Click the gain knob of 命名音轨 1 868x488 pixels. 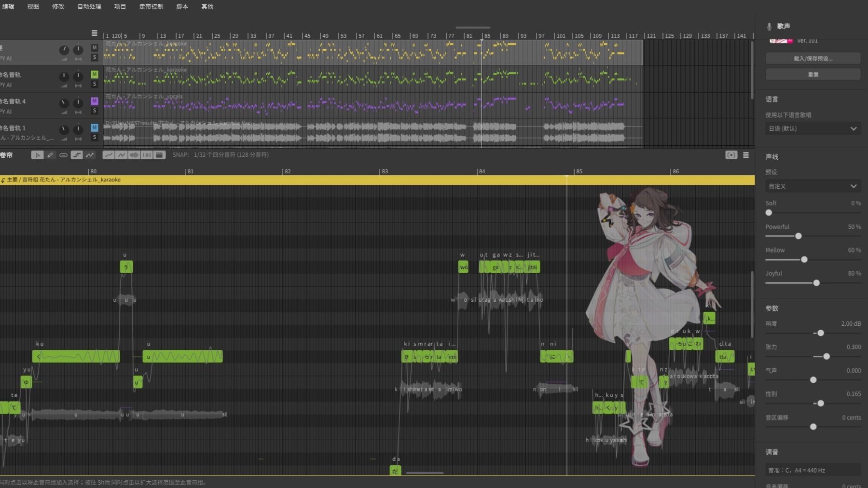pos(64,130)
